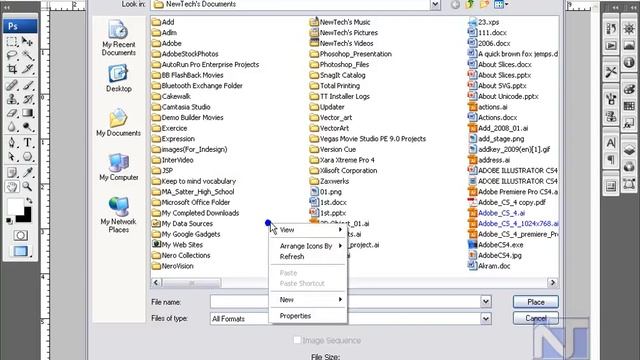Image resolution: width=640 pixels, height=360 pixels.
Task: Go to My Recent Documents place
Action: click(118, 38)
